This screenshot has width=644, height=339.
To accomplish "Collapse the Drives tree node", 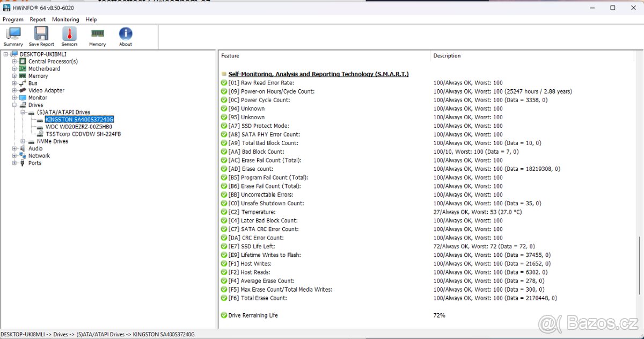I will coord(14,105).
